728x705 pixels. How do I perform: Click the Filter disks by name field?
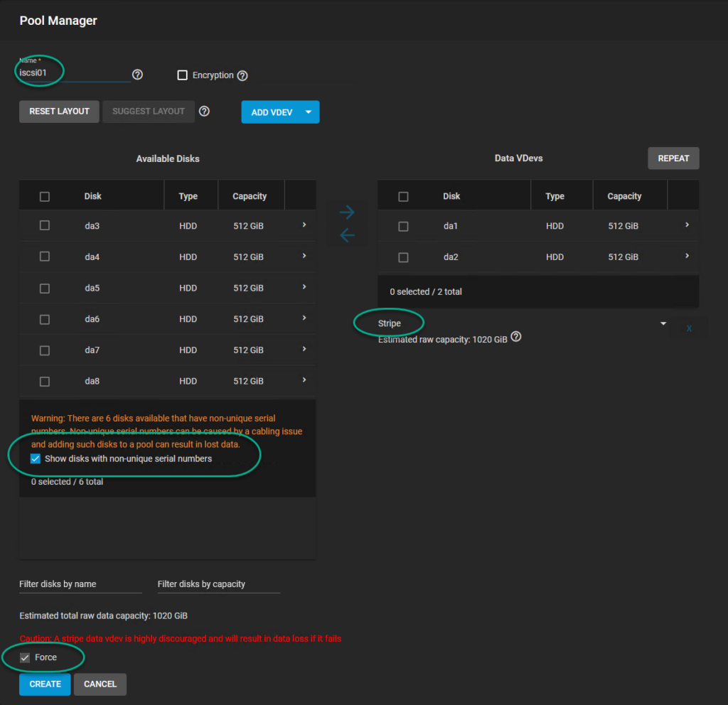coord(80,584)
